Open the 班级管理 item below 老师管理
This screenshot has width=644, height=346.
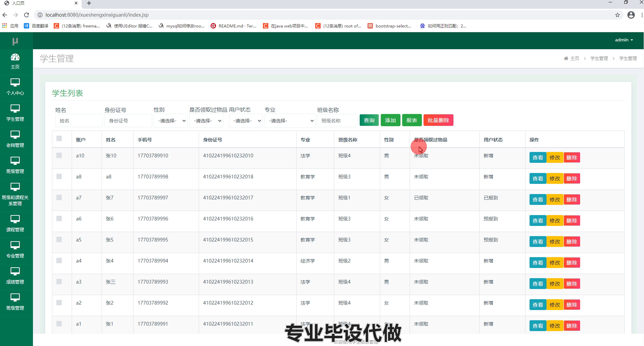click(x=15, y=165)
